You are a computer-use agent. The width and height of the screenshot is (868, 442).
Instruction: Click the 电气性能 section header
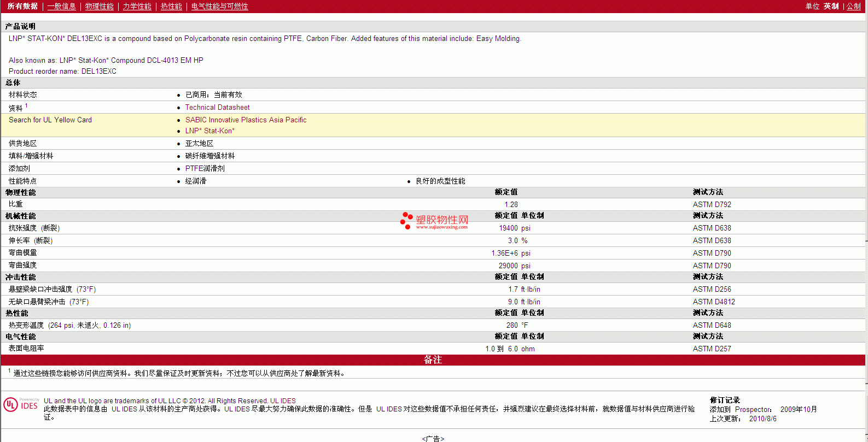(21, 337)
